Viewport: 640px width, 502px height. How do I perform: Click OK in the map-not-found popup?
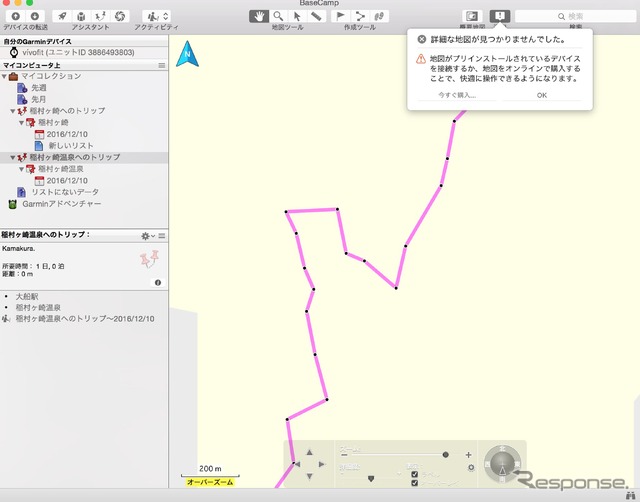click(x=542, y=95)
